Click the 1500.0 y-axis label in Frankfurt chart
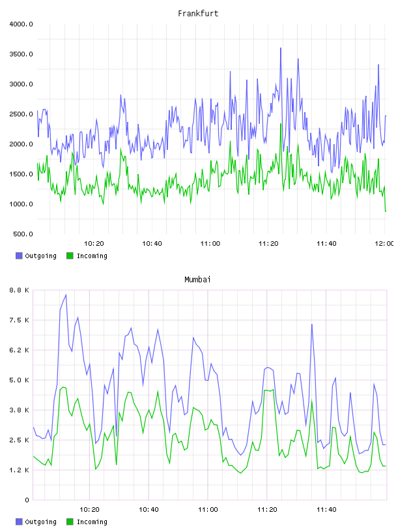 [x=21, y=174]
